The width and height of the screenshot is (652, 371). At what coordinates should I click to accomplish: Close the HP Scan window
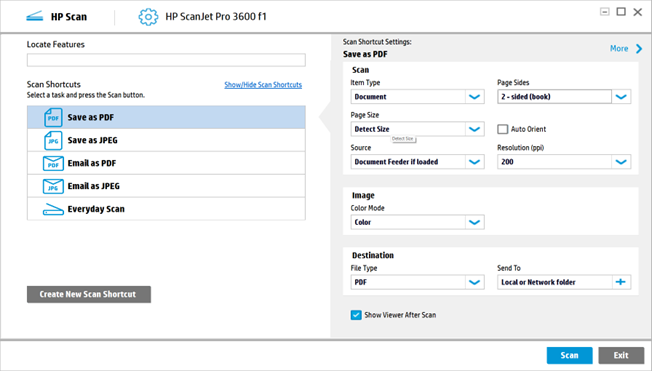point(637,12)
